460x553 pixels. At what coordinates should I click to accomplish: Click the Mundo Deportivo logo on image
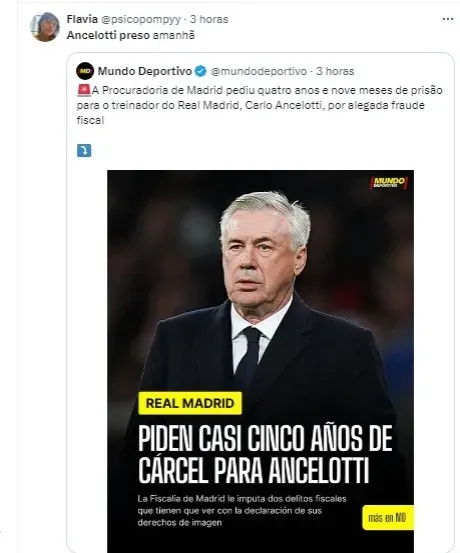(x=388, y=183)
